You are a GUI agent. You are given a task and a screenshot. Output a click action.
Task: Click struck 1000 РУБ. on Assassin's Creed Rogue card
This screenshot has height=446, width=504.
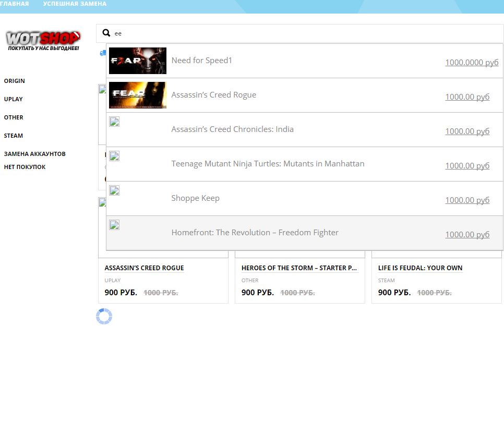(161, 293)
